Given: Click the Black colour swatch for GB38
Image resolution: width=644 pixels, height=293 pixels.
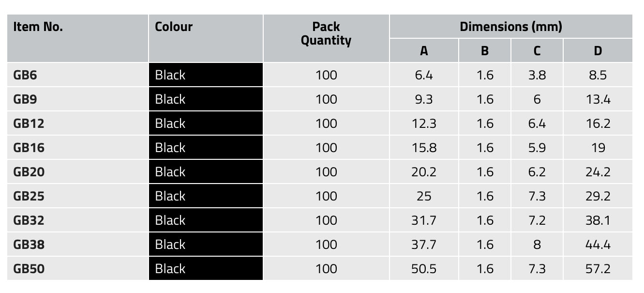Looking at the screenshot, I should [x=206, y=245].
